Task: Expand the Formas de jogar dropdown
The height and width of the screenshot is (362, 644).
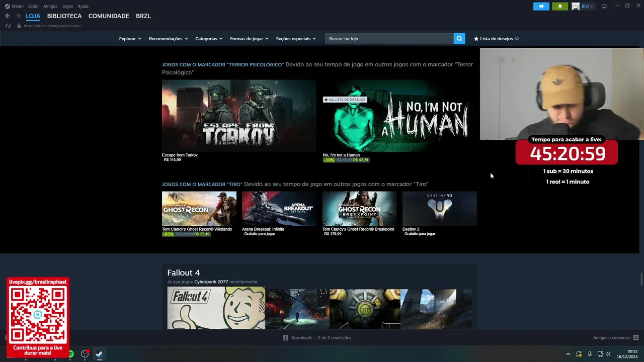Action: pyautogui.click(x=249, y=39)
